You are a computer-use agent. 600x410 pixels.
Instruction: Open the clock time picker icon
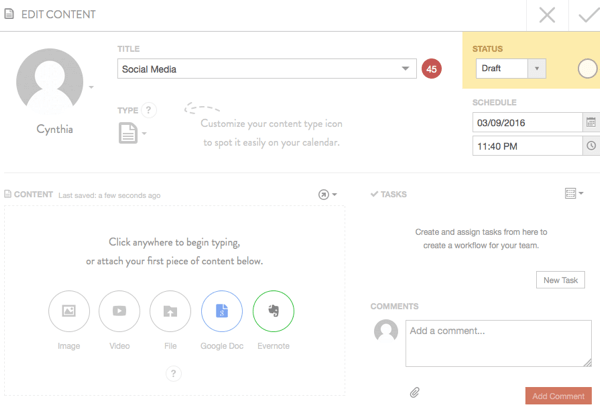click(x=591, y=146)
